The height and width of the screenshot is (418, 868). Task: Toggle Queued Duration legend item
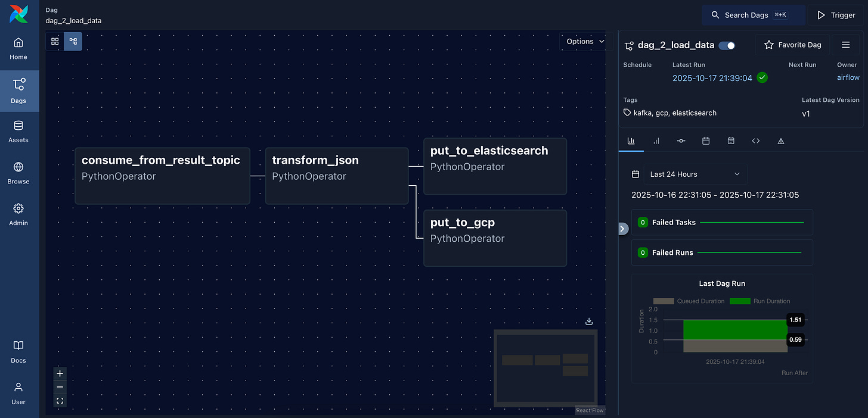coord(689,301)
